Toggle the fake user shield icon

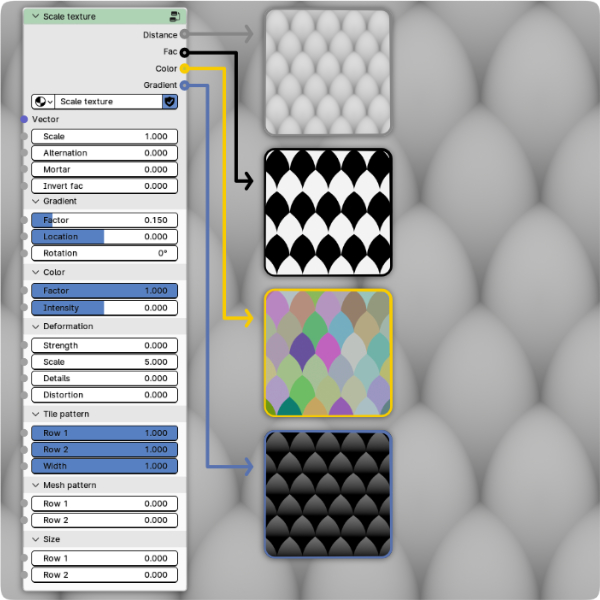coord(169,102)
